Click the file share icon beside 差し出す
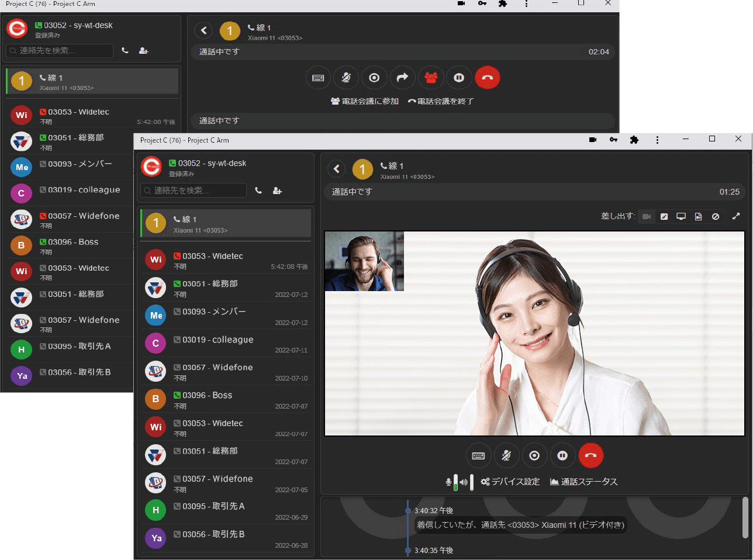 tap(698, 216)
